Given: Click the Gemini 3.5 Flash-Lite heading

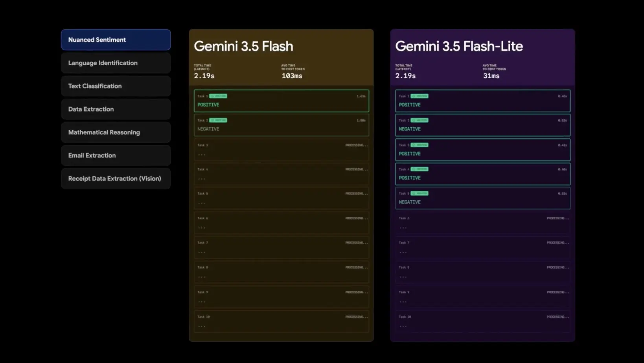Looking at the screenshot, I should pos(459,46).
